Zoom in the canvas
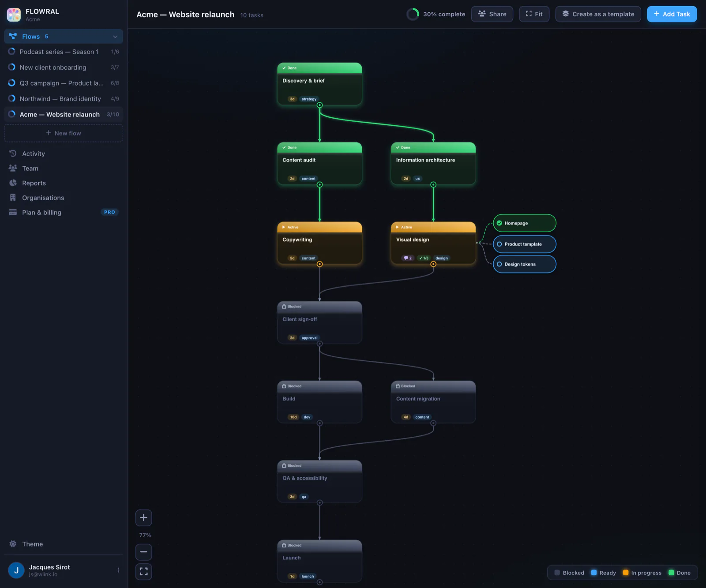706x588 pixels. tap(143, 518)
